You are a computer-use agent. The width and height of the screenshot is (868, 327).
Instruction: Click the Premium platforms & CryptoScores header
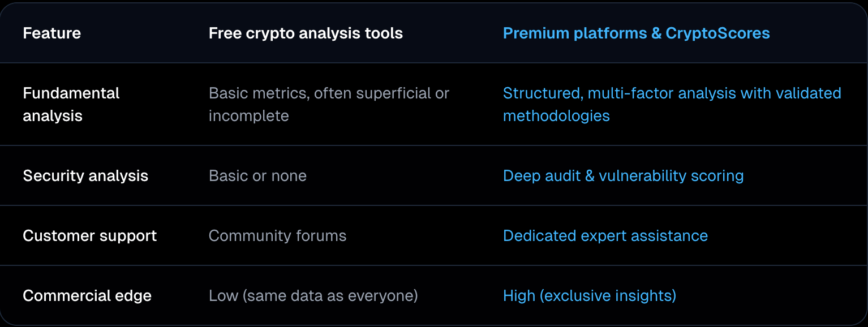click(636, 33)
